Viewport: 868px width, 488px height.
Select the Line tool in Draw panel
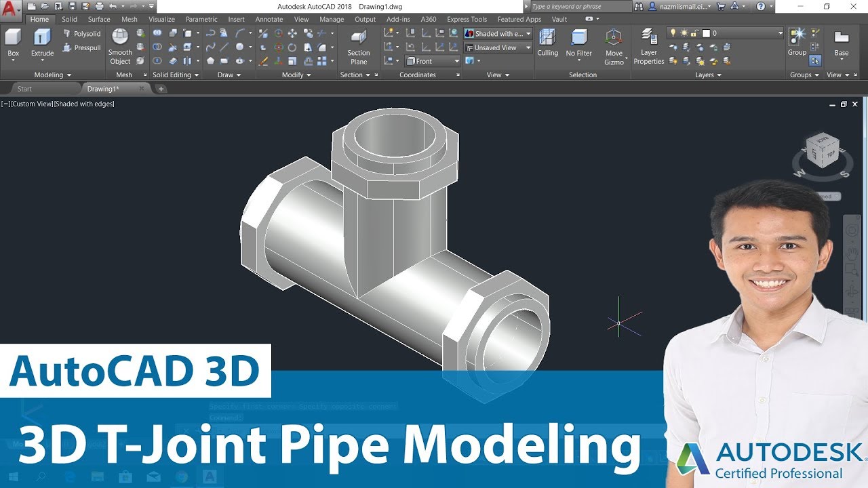(x=224, y=47)
